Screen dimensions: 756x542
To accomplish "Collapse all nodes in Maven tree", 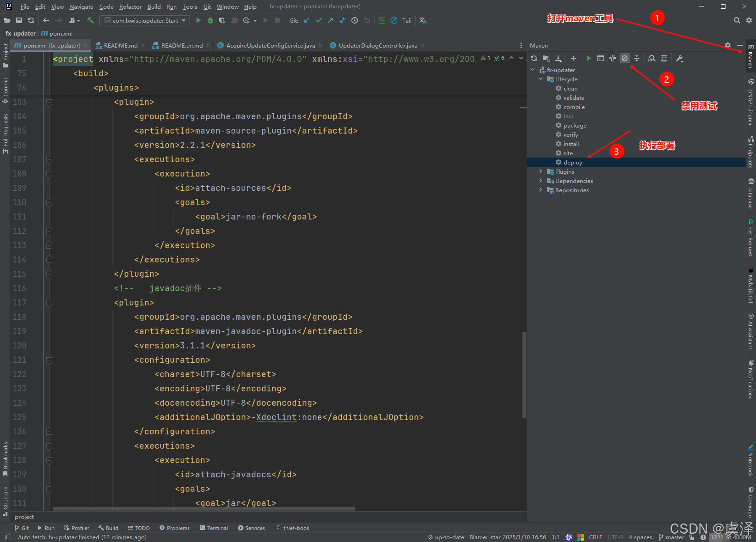I will (x=637, y=58).
